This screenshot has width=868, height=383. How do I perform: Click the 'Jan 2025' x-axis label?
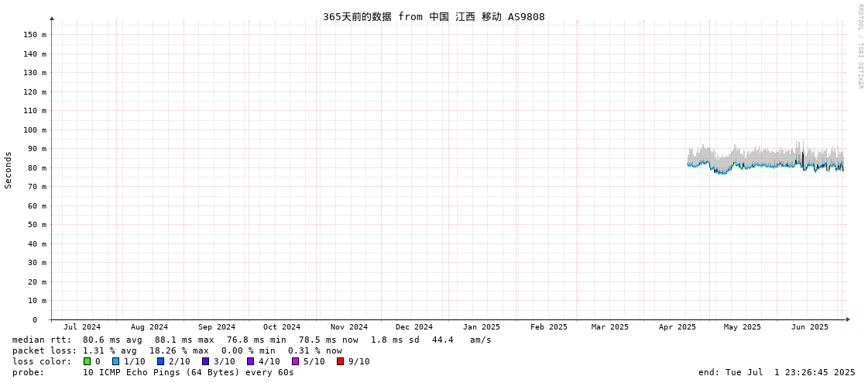482,327
